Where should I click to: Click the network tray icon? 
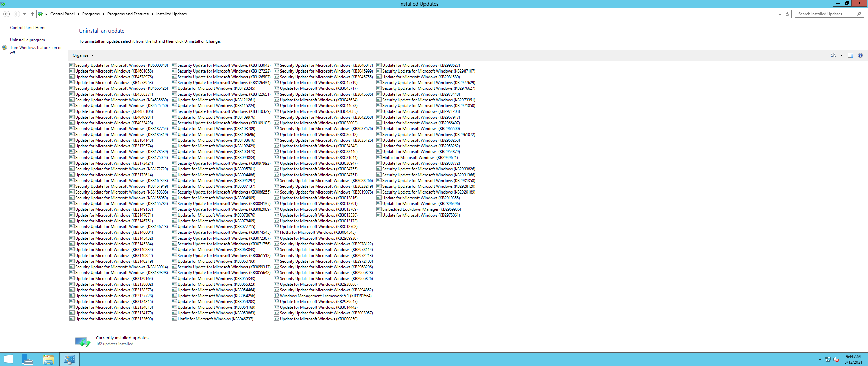point(828,359)
